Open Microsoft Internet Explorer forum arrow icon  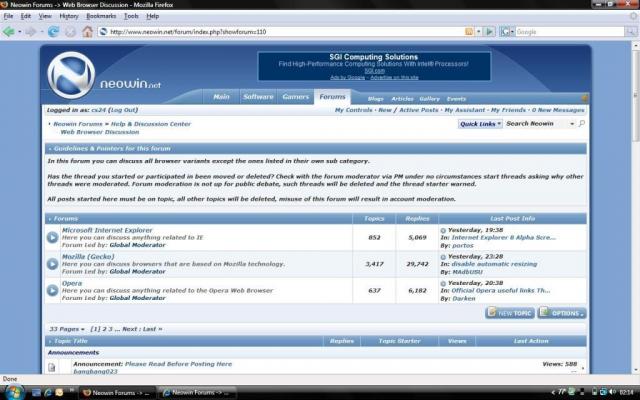52,237
